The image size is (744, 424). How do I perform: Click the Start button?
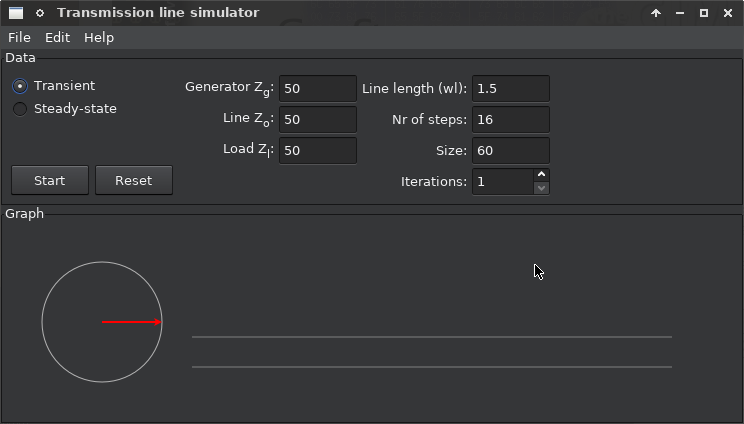coord(50,180)
